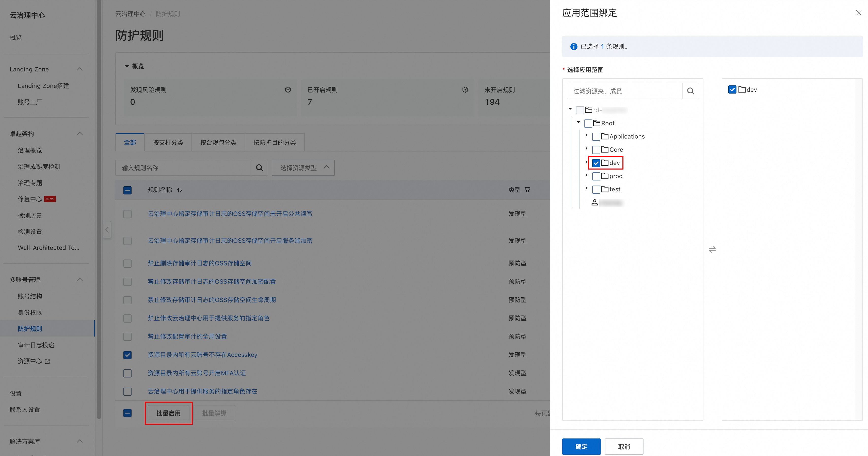Expand the prod folder node
Viewport: 868px width, 456px height.
(x=586, y=175)
